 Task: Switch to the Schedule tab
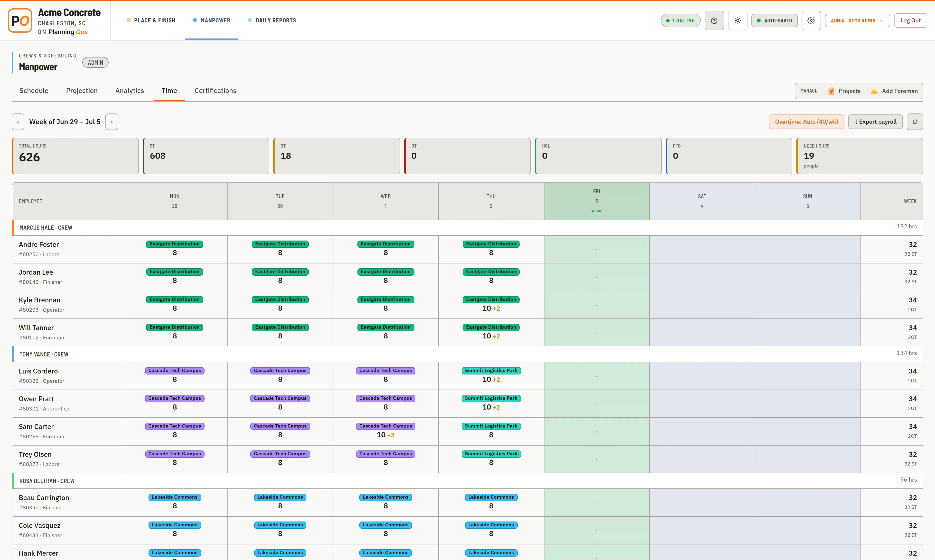(34, 91)
